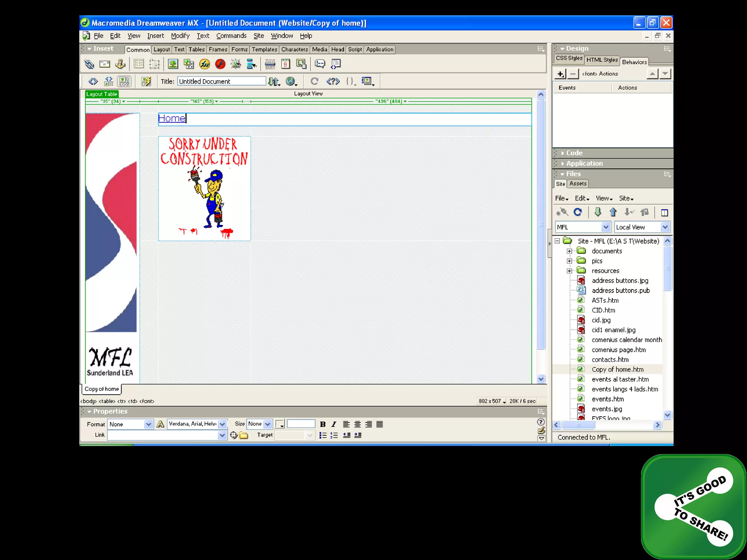Toggle Italic formatting button
This screenshot has height=560, width=747.
pyautogui.click(x=334, y=424)
